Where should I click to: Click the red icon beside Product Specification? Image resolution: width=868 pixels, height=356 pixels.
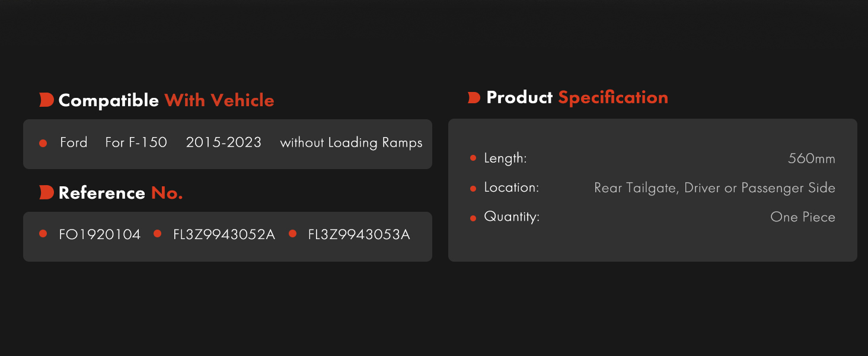click(x=474, y=98)
